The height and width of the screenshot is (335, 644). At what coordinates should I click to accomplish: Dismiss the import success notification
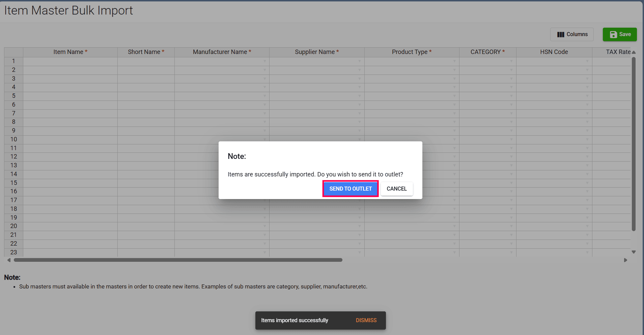point(366,320)
